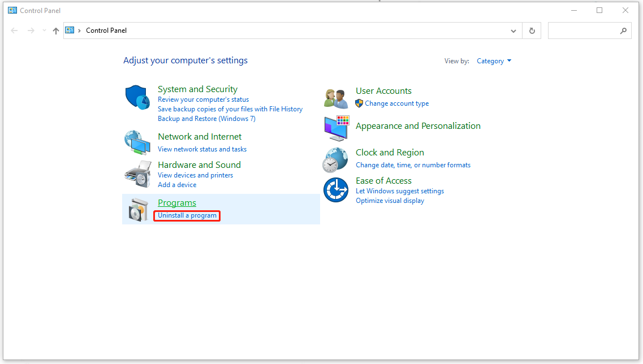
Task: Click the refresh button beside address bar
Action: coord(532,31)
